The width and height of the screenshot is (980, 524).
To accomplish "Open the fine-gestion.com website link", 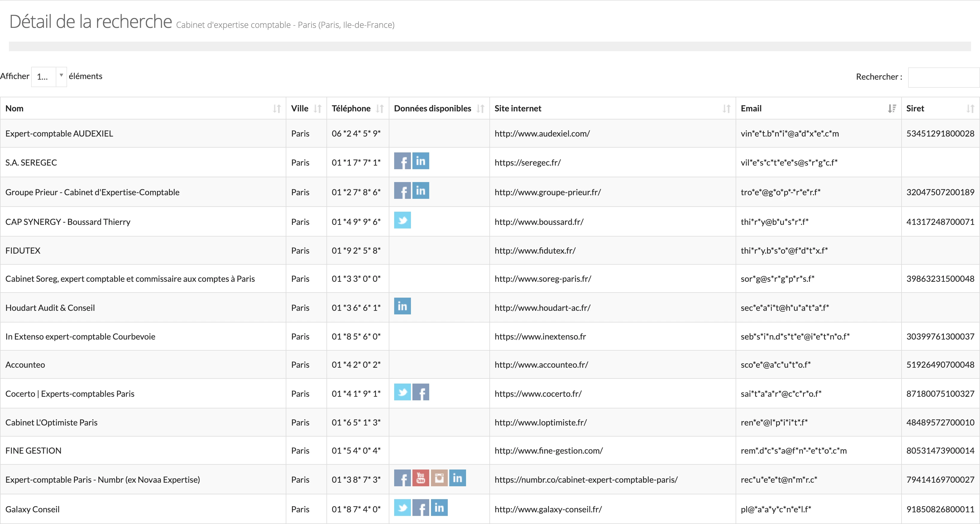I will [549, 451].
